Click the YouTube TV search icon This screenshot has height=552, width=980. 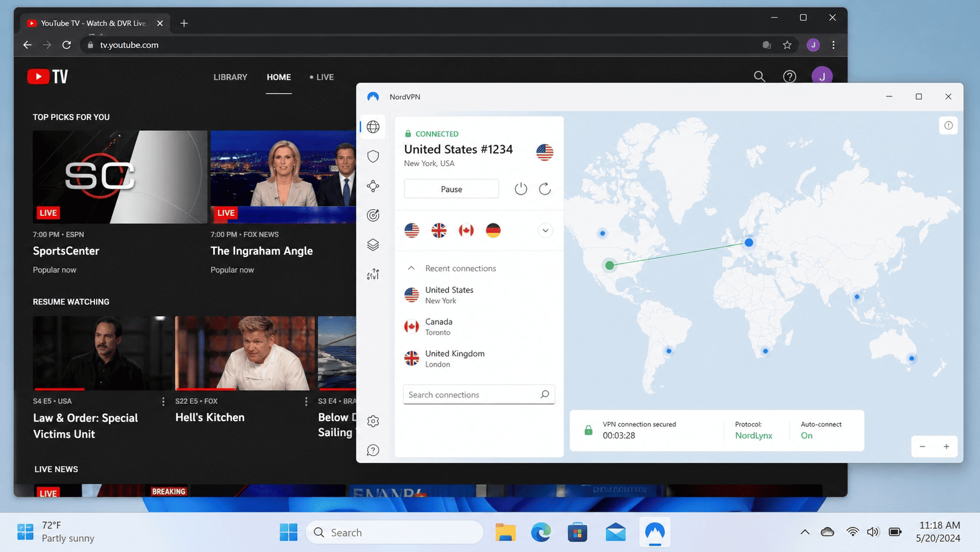pyautogui.click(x=760, y=76)
